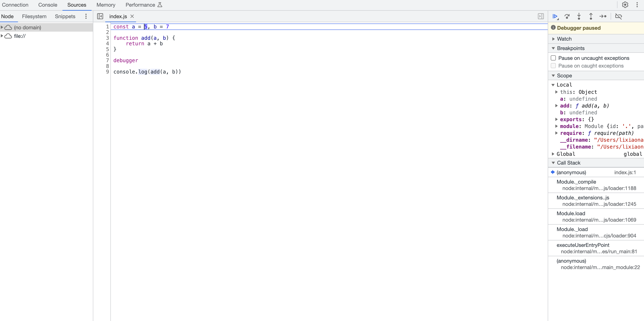Expand the Watch section

(564, 39)
